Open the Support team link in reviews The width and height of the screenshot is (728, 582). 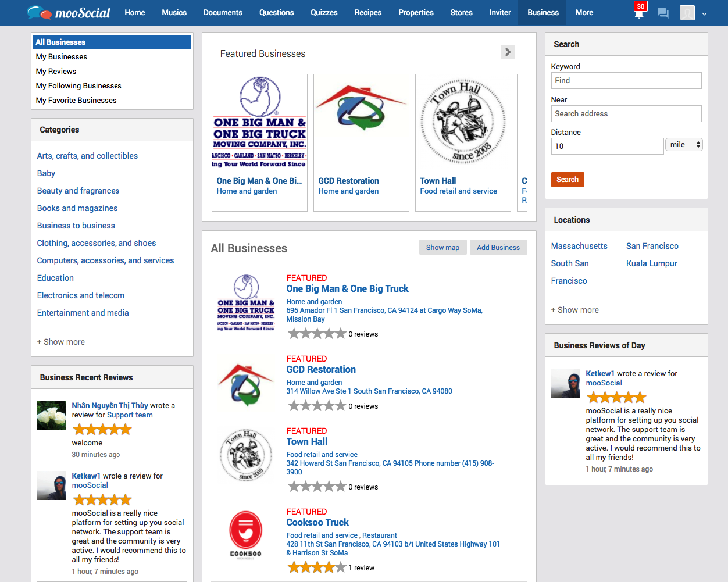coord(130,415)
